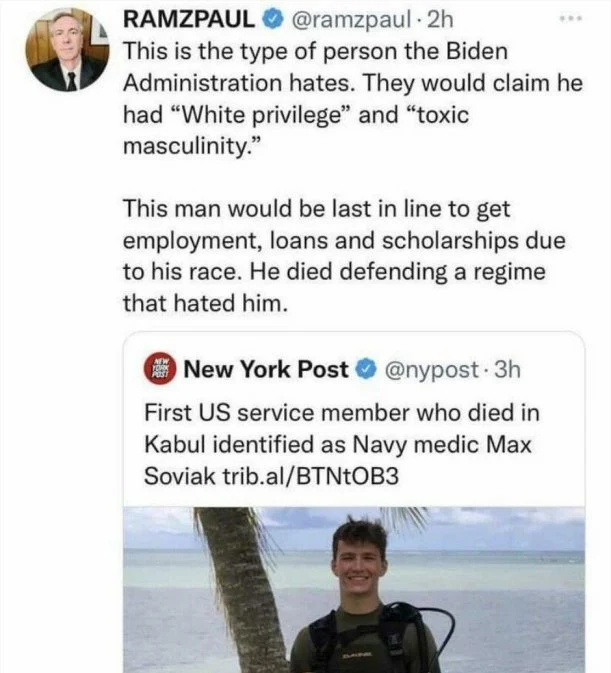Click the New York Post avatar logo
The height and width of the screenshot is (673, 611).
point(164,369)
